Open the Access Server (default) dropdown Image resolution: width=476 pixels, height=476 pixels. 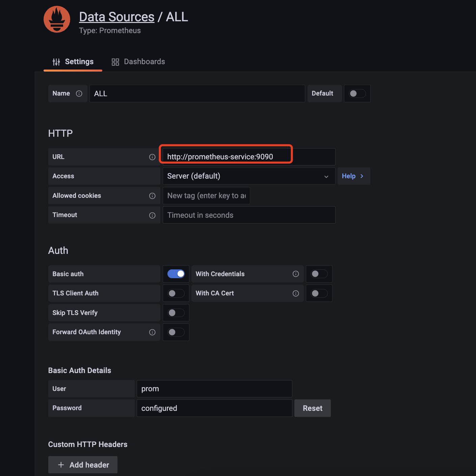coord(249,176)
